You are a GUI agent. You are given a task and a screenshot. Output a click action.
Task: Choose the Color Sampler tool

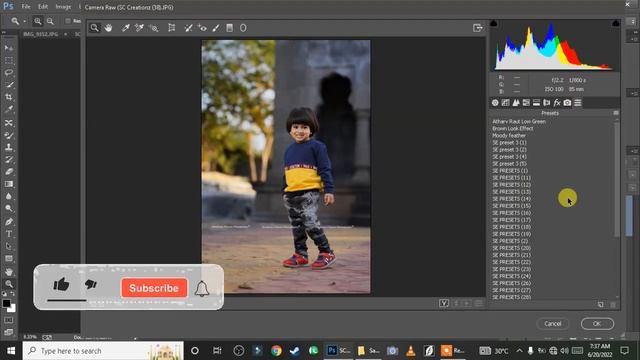[139, 28]
